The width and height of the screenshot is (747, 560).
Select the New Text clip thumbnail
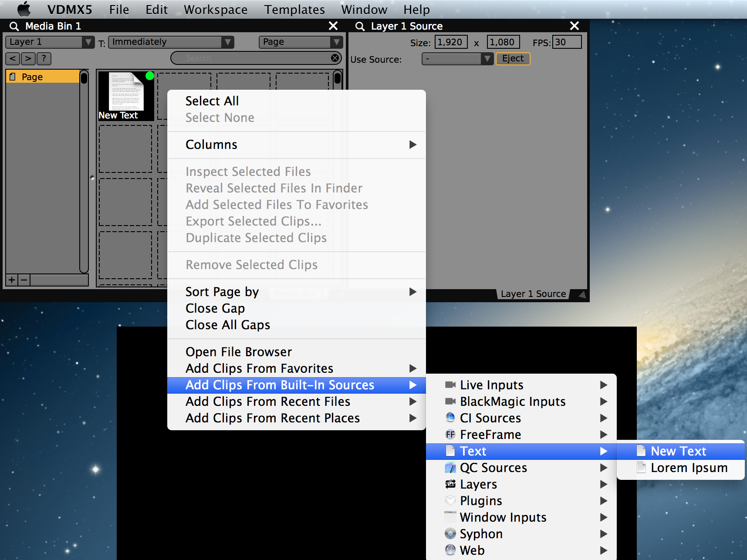tap(126, 96)
